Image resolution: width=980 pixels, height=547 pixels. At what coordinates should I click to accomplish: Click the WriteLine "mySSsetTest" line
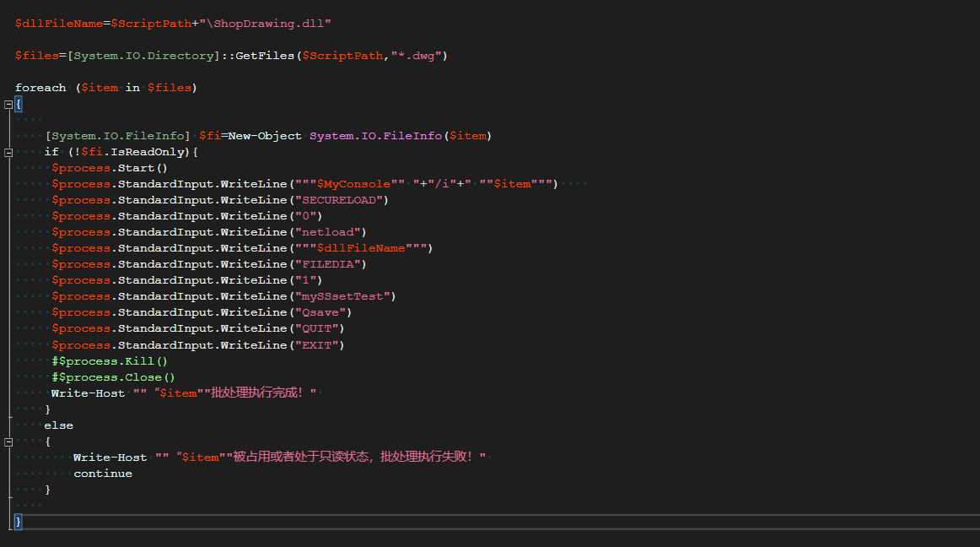[223, 296]
